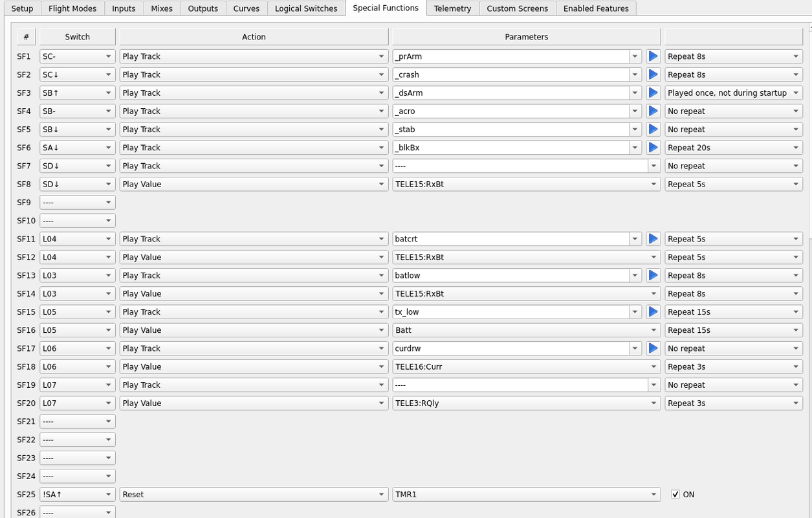Open the SF13 switch dropdown showing L03
Viewport: 812px width, 518px height.
click(78, 275)
